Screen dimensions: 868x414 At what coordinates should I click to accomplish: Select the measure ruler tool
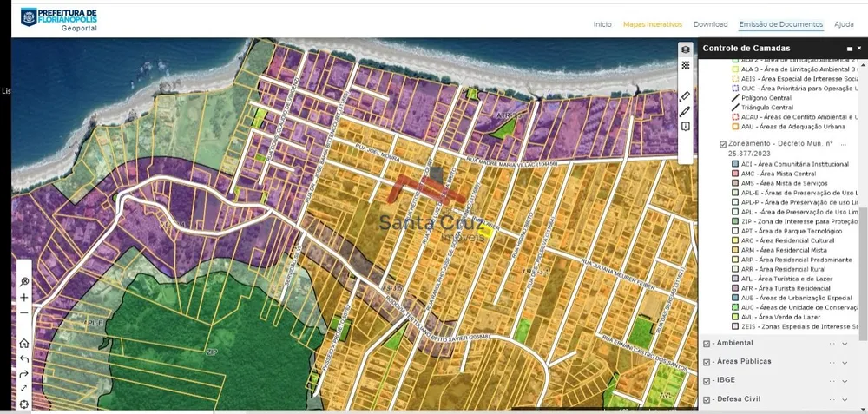[x=686, y=96]
